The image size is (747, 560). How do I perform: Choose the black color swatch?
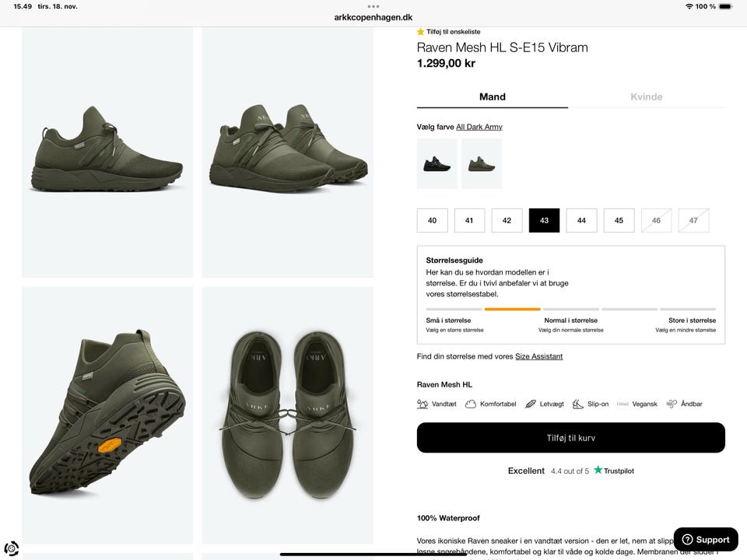437,163
